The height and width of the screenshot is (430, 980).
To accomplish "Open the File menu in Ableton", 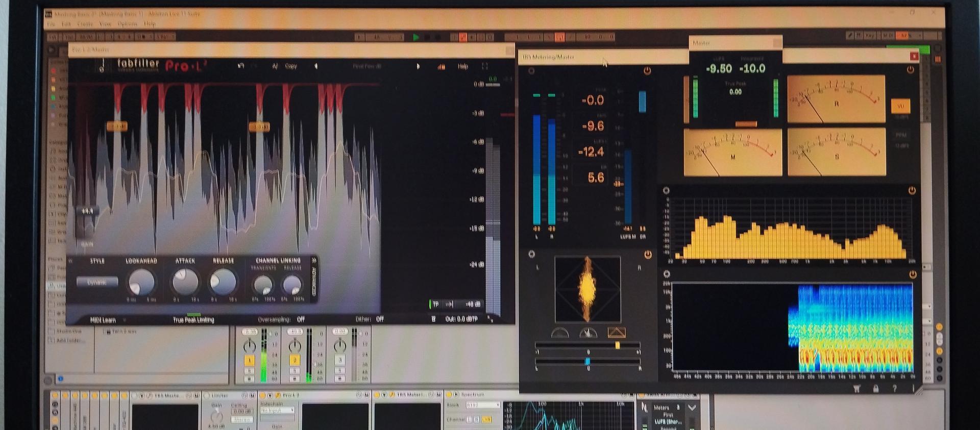I will coord(51,24).
